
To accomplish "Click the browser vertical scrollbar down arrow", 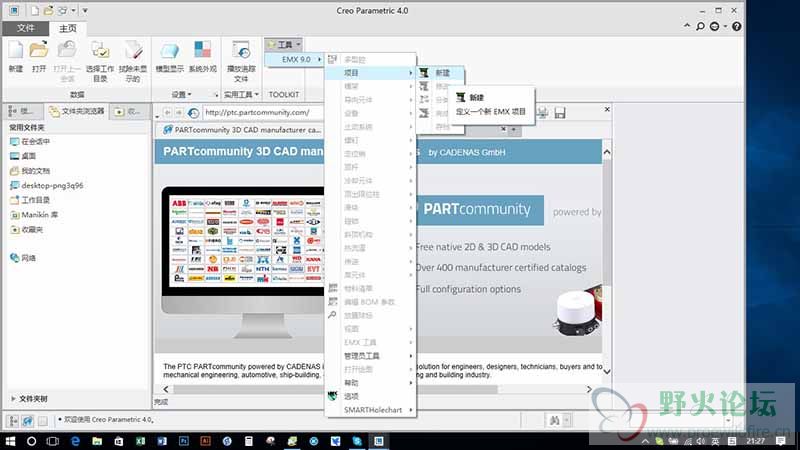I will point(607,371).
